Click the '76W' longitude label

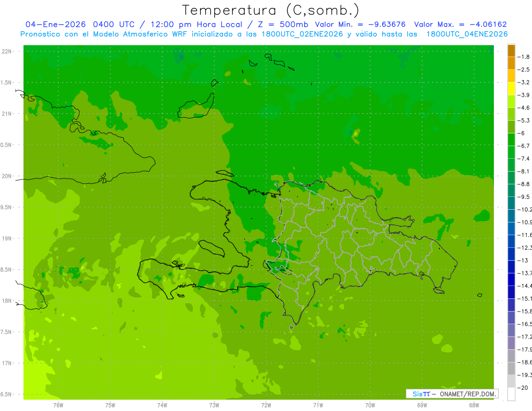click(x=58, y=405)
